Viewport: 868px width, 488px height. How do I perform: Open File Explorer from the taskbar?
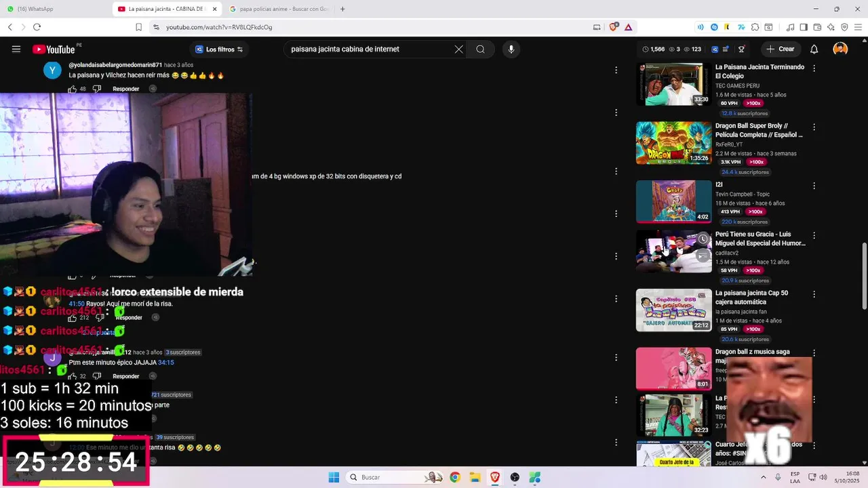click(475, 477)
